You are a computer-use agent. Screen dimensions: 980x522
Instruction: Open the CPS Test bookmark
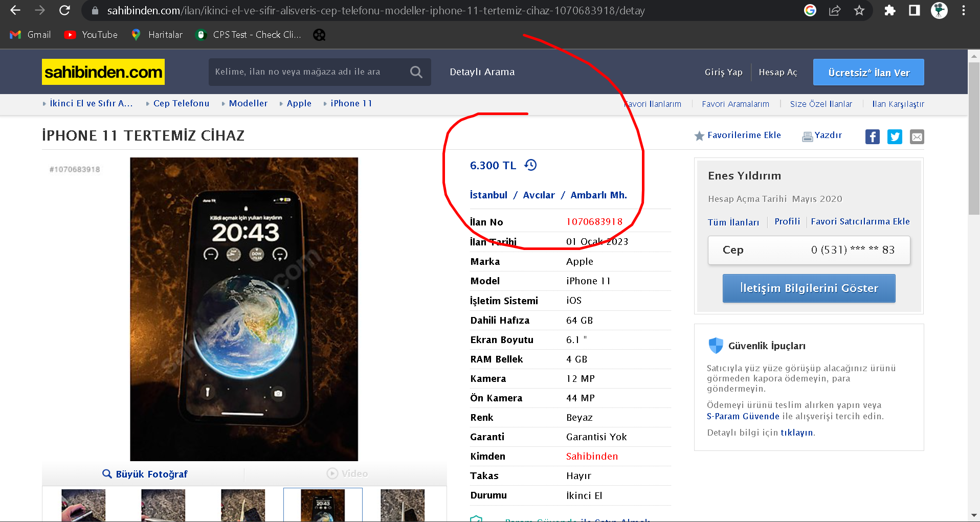(249, 35)
